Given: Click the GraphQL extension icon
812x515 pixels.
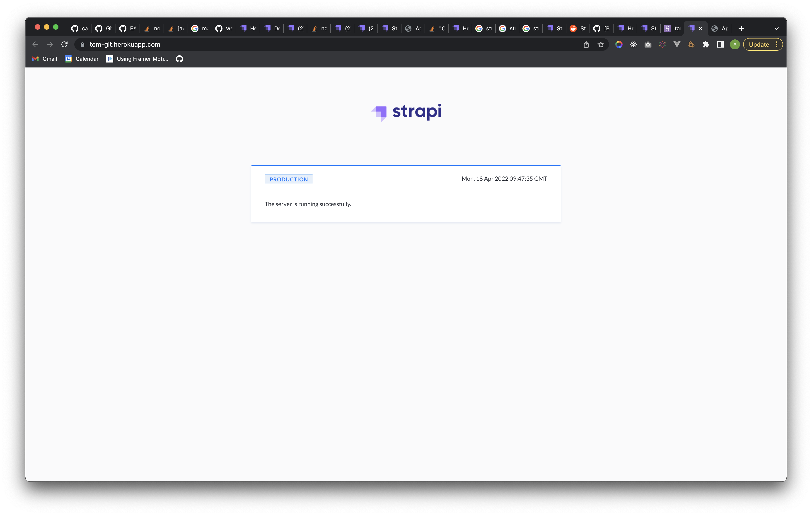Looking at the screenshot, I should click(662, 44).
